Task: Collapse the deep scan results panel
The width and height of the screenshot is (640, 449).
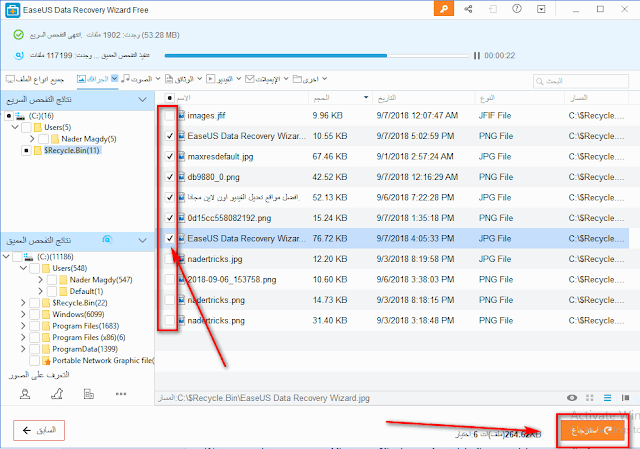Action: [x=142, y=240]
